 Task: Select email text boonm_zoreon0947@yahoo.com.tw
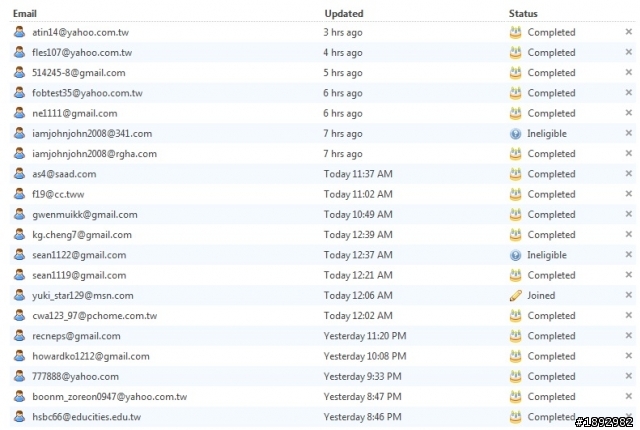pyautogui.click(x=110, y=397)
